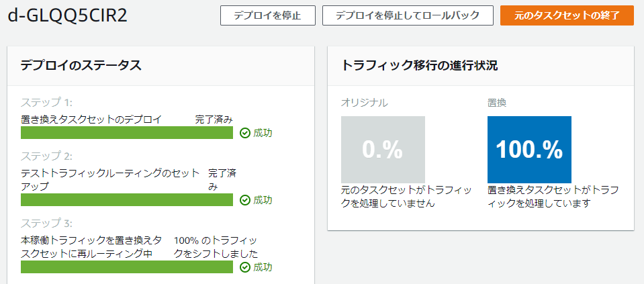Viewport: 644px width, 284px height.
Task: Click Step 2 success checkmark icon
Action: (245, 200)
